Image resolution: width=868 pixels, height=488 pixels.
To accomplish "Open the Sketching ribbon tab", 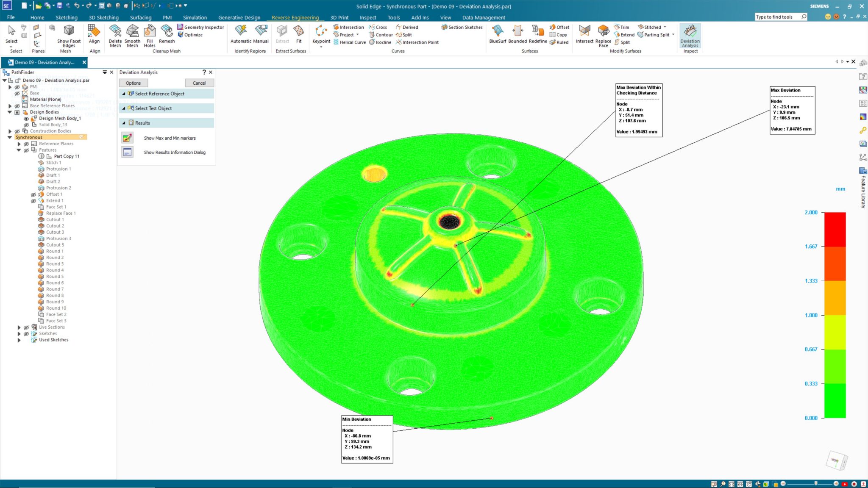I will pos(67,17).
